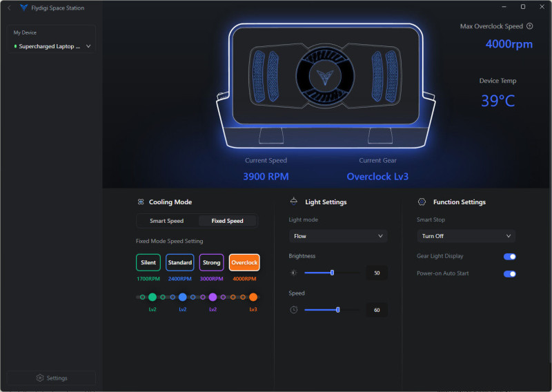
Task: Click the 39°C device temperature
Action: [497, 101]
